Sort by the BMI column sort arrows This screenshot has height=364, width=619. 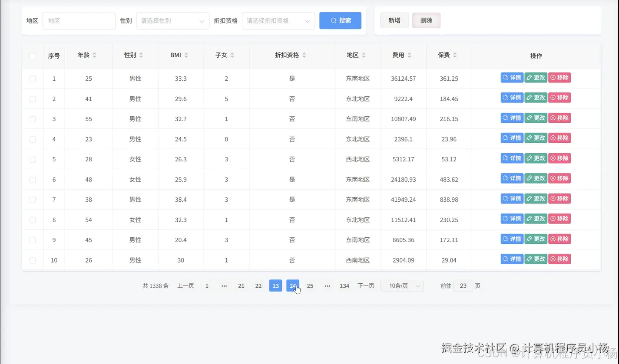pyautogui.click(x=186, y=56)
